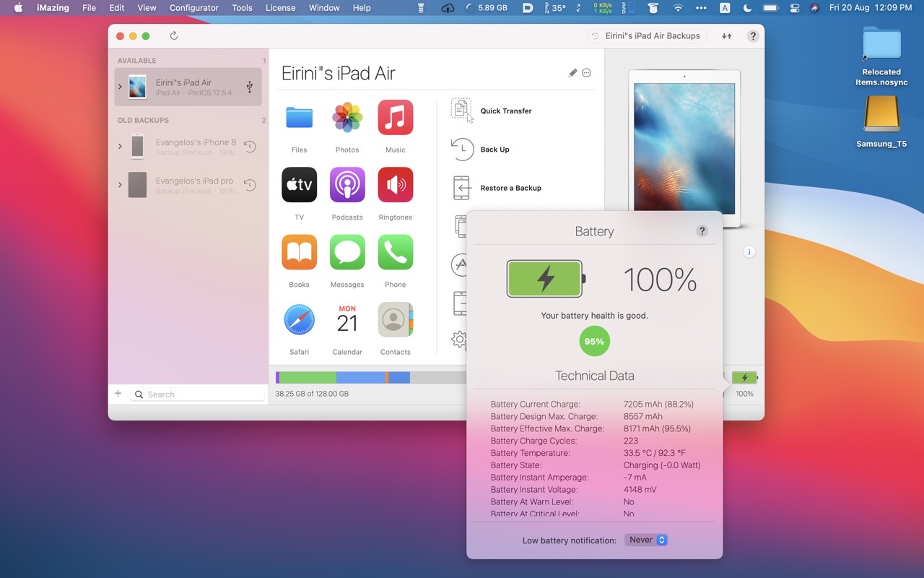Click the 95% battery health indicator

594,341
